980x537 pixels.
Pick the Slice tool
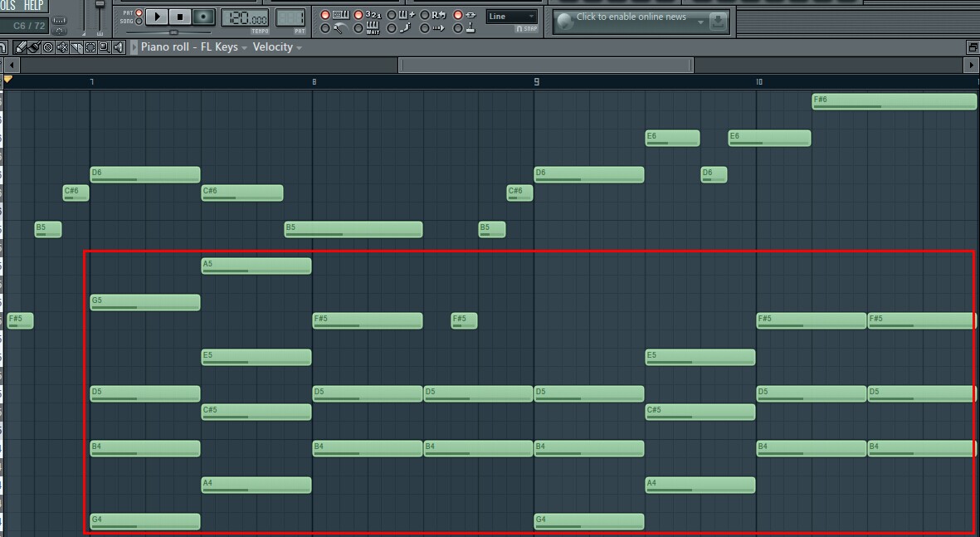76,46
